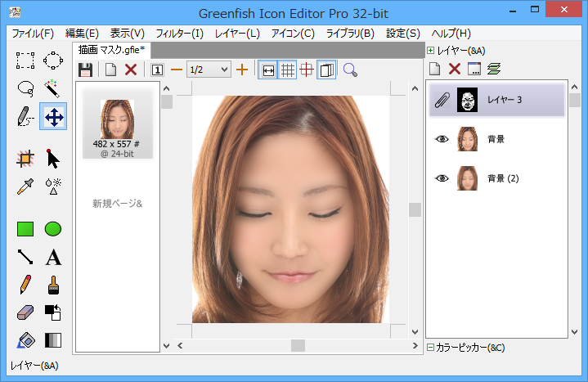Open the zoom level 1/2 dropdown

[225, 70]
